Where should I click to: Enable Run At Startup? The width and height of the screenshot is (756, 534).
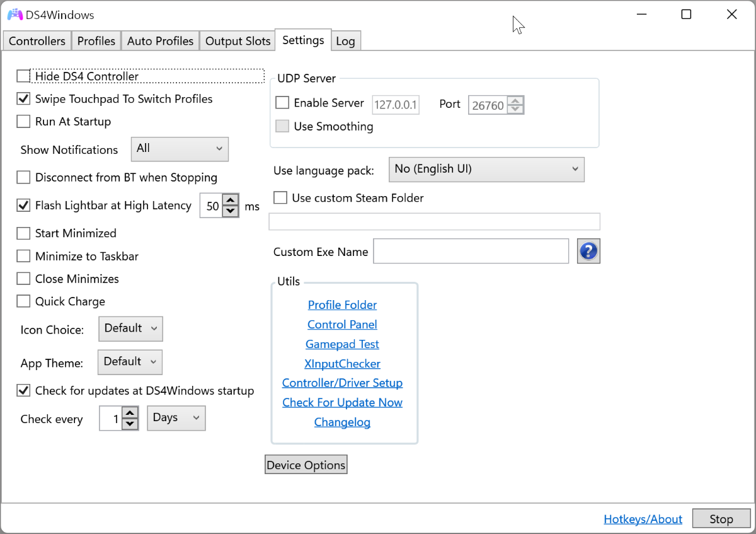point(23,122)
